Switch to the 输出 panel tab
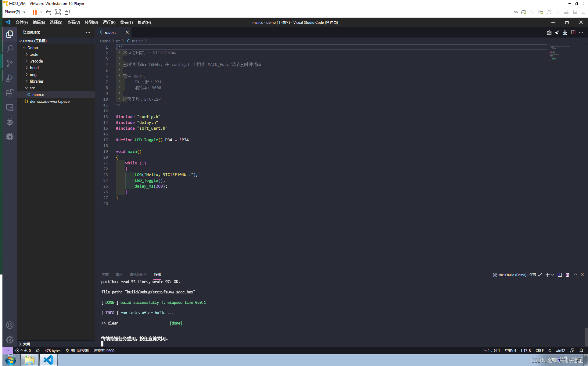588x366 pixels. (119, 275)
